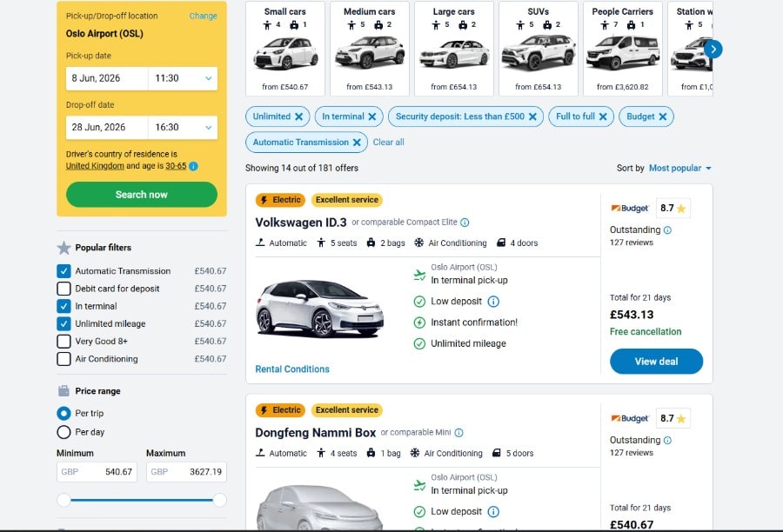Click Change pick-up location link

[203, 16]
